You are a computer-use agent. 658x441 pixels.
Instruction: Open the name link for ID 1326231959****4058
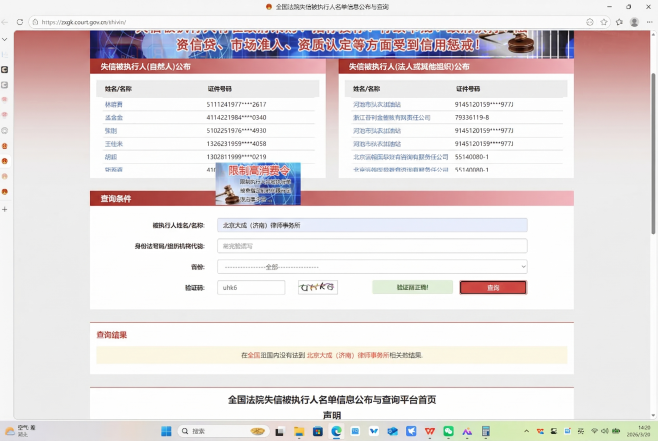click(x=113, y=144)
